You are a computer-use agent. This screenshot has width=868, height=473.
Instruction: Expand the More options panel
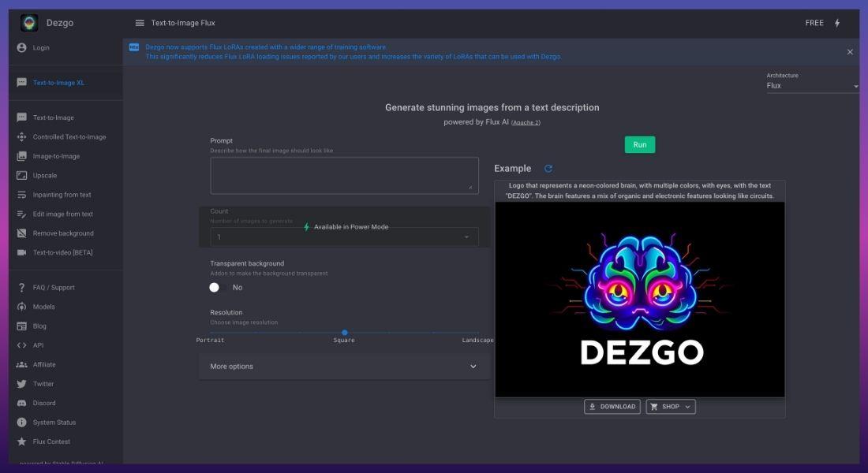point(344,367)
